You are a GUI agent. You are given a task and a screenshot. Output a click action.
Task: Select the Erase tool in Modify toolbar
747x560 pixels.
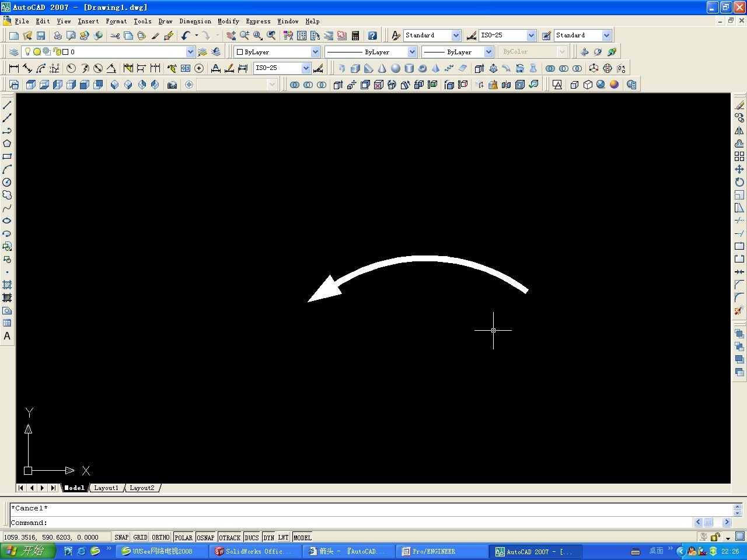point(739,105)
